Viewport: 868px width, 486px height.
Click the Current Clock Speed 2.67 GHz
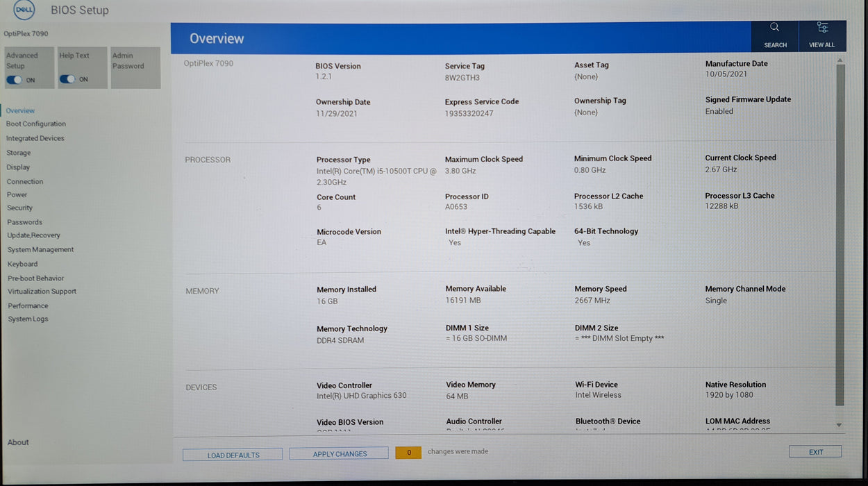point(721,169)
